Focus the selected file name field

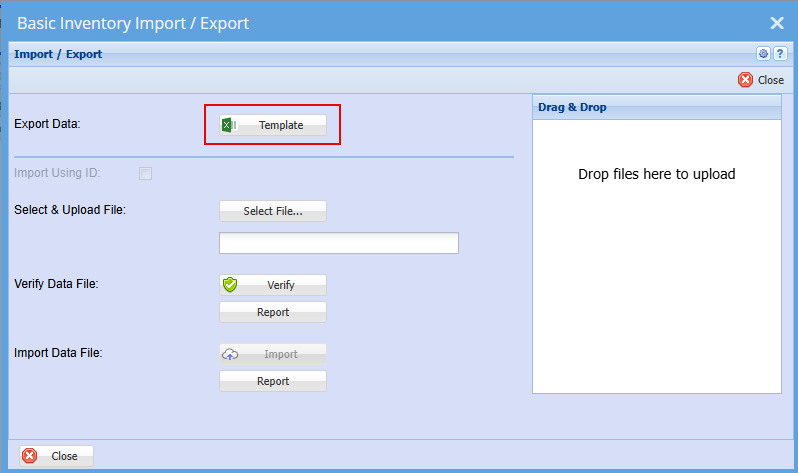tap(339, 243)
